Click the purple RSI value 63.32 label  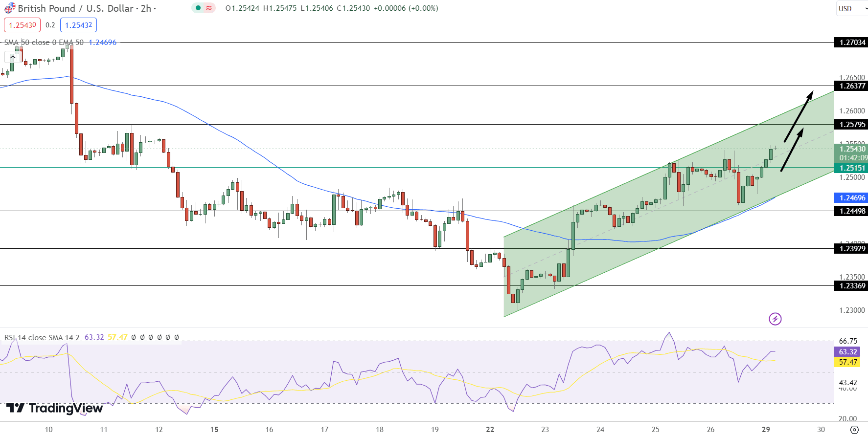[848, 352]
